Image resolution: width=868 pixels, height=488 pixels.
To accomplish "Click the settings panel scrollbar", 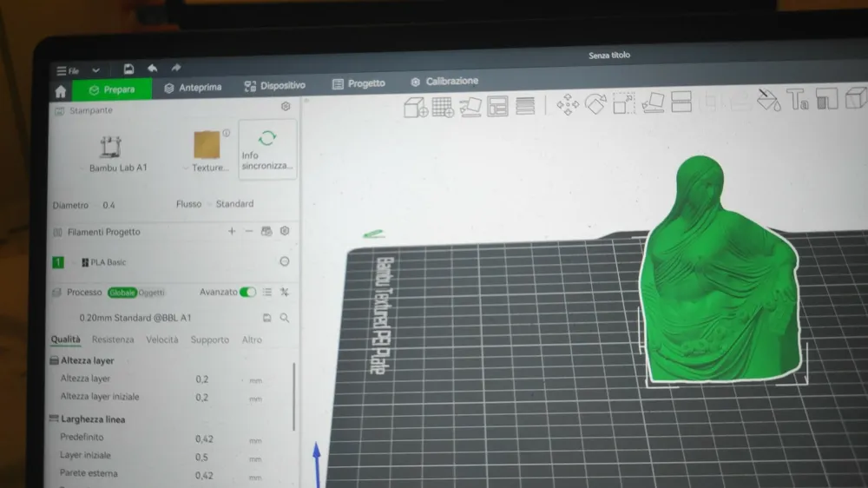I will pyautogui.click(x=293, y=396).
